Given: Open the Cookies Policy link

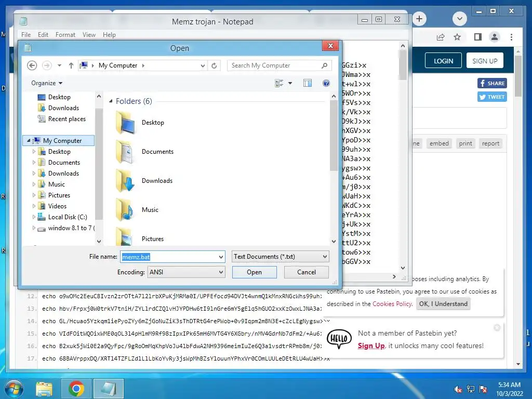Looking at the screenshot, I should 392,304.
